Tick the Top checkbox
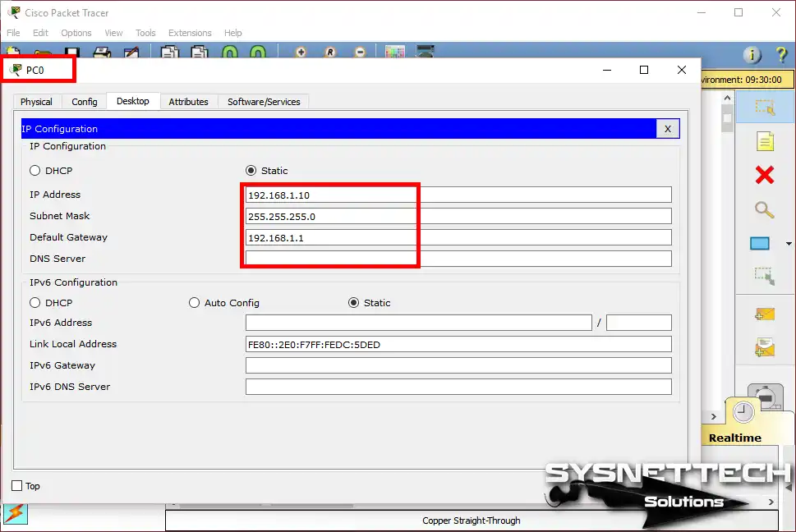This screenshot has height=532, width=796. point(16,486)
